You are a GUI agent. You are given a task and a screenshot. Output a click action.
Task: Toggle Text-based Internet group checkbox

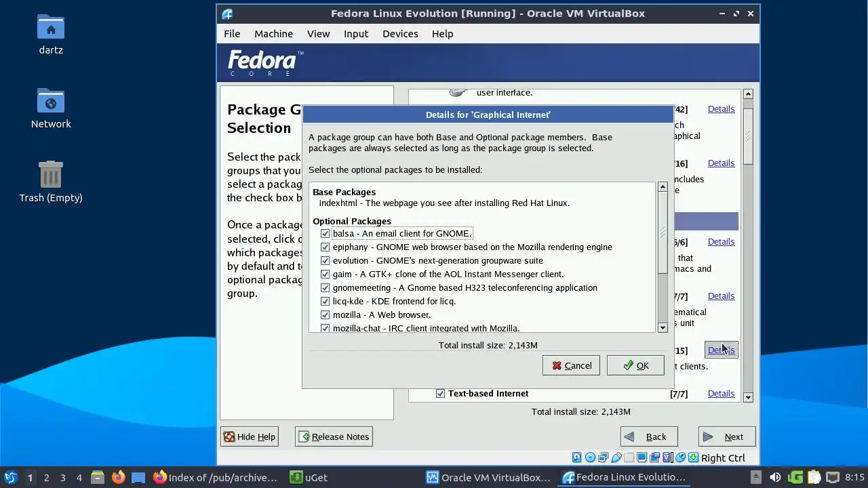click(440, 393)
